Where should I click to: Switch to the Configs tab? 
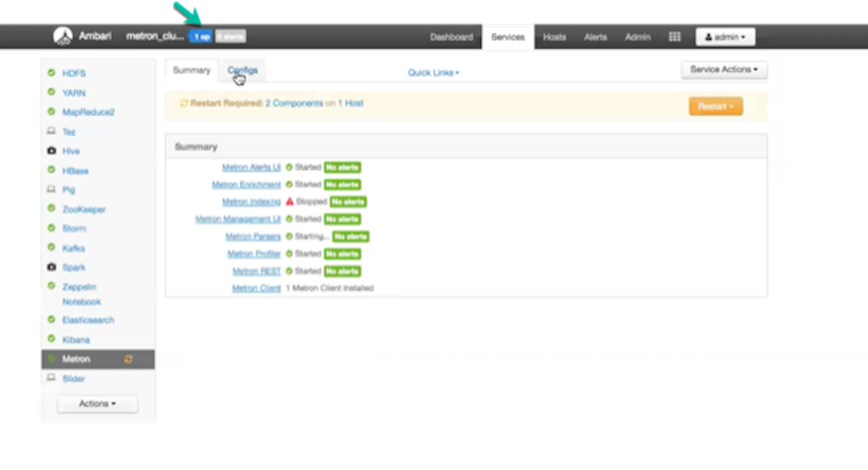coord(242,70)
